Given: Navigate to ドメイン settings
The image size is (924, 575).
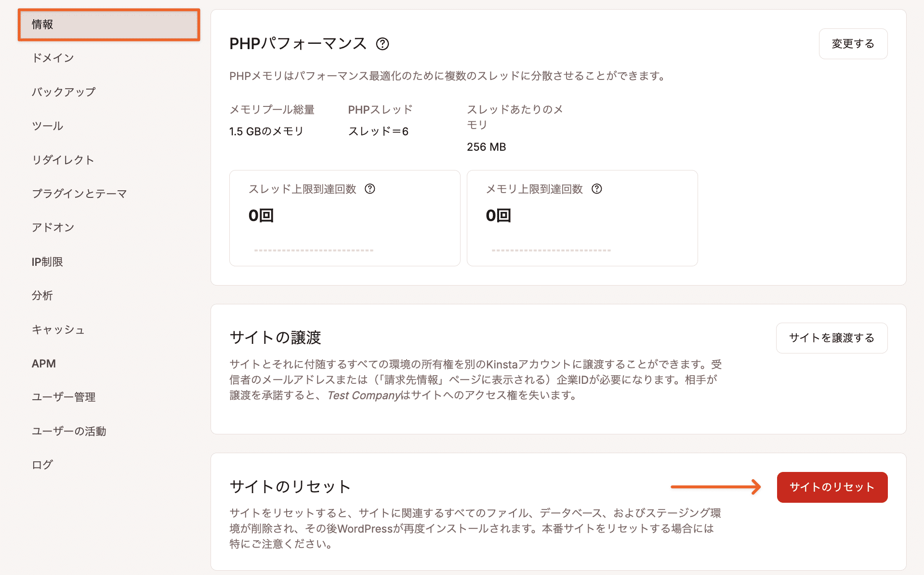Looking at the screenshot, I should (52, 57).
